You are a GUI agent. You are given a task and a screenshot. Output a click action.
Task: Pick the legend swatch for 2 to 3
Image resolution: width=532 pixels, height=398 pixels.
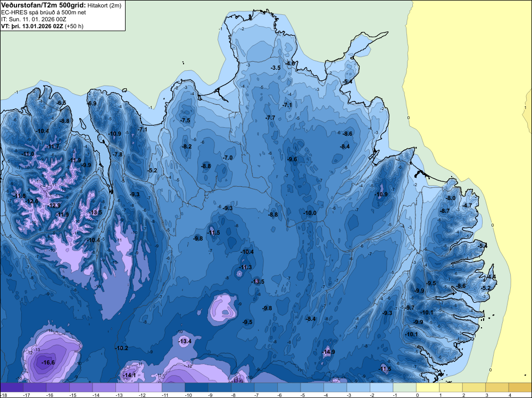[473, 387]
